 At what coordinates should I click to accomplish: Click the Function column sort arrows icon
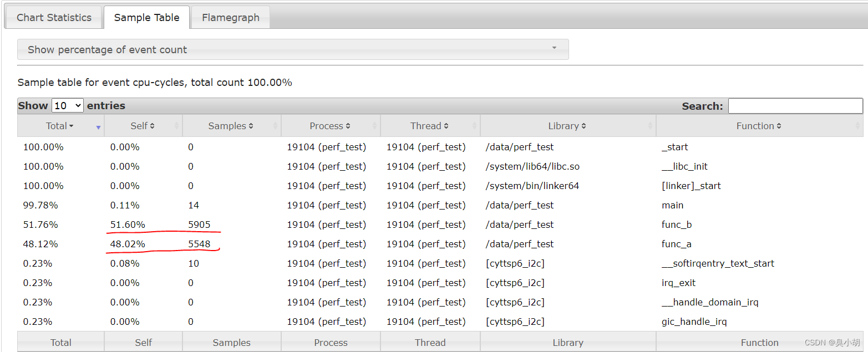coord(780,125)
